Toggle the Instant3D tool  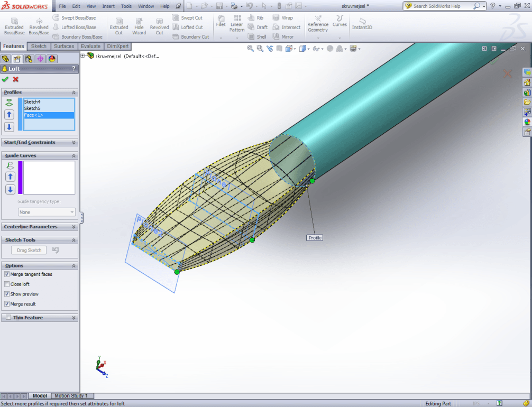click(362, 24)
